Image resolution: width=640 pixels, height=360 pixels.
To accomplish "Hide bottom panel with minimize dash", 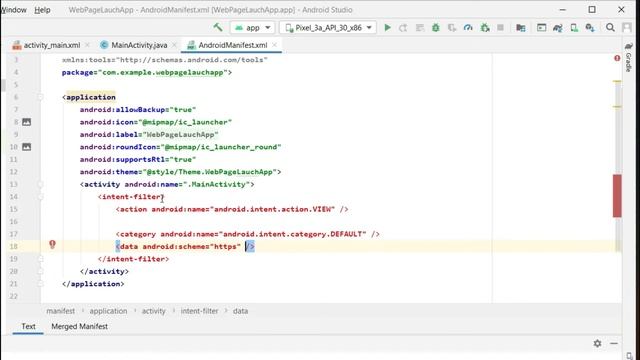I will (x=614, y=343).
